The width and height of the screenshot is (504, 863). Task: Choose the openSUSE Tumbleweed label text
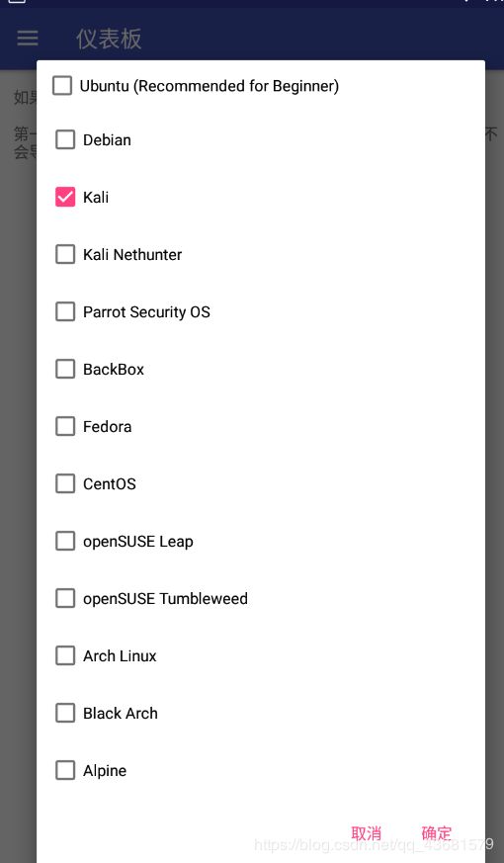165,598
